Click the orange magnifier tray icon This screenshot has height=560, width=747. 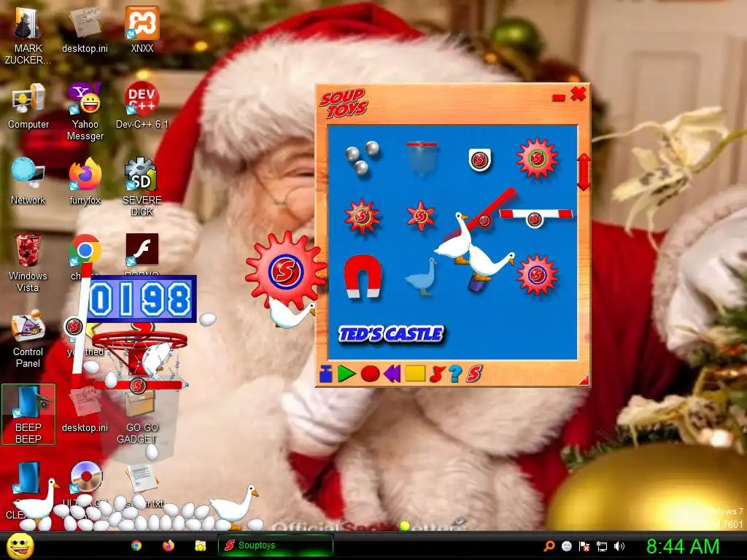point(549,546)
